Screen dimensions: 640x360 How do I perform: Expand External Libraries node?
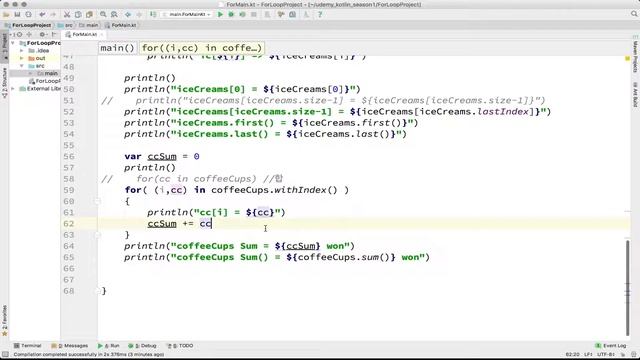click(13, 89)
